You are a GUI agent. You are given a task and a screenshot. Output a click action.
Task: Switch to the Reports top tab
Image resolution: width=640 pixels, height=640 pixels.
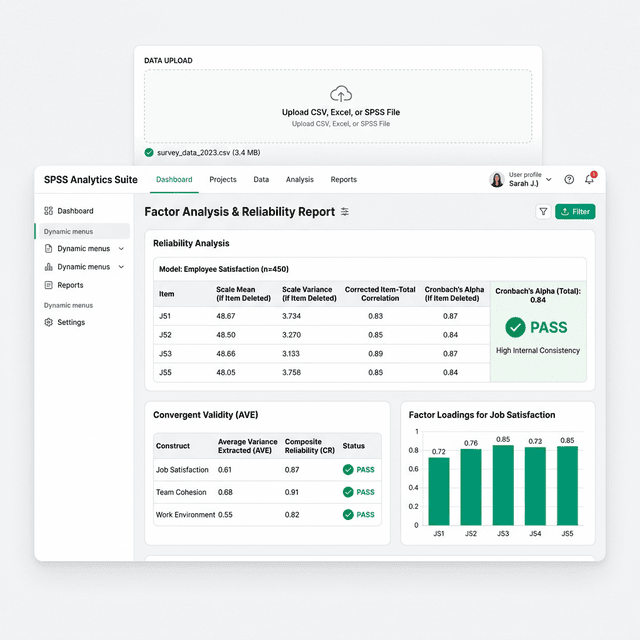point(344,179)
